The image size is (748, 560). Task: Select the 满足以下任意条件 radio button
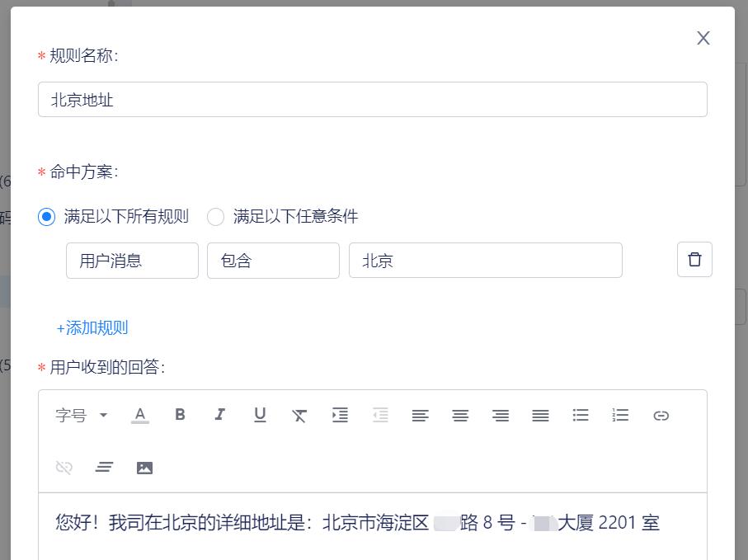tap(215, 216)
